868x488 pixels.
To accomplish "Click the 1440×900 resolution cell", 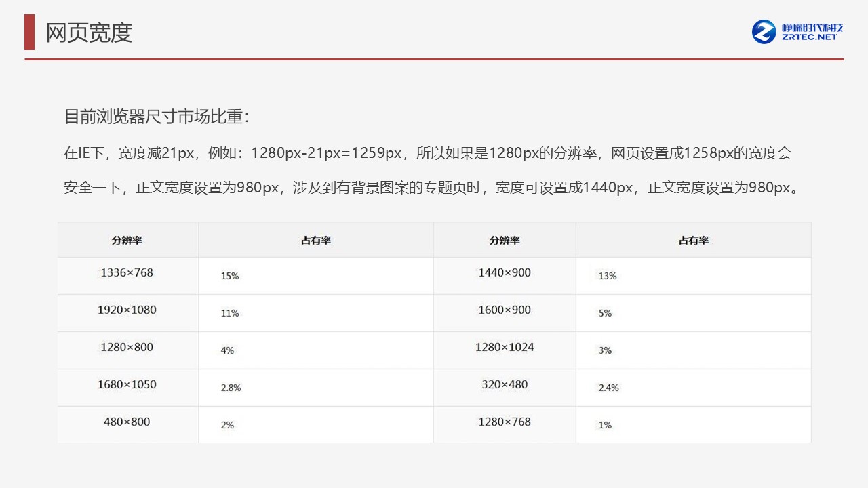I will point(505,273).
